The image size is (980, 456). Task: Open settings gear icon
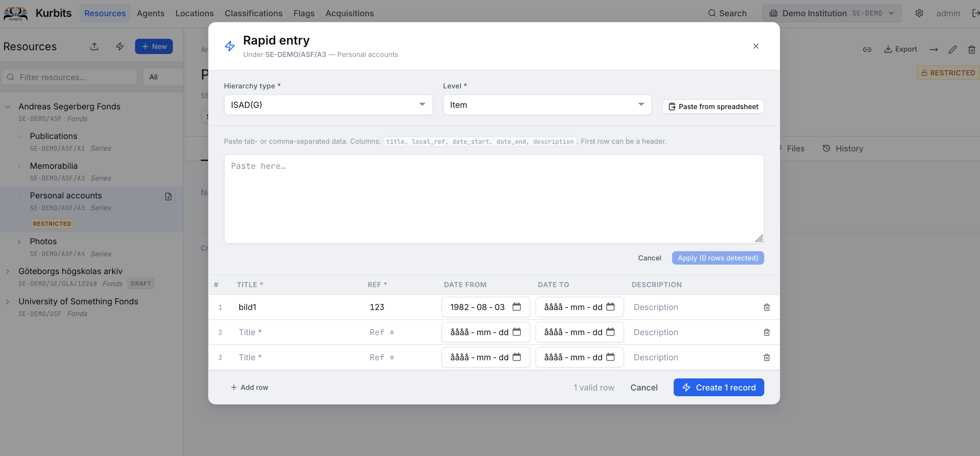tap(919, 13)
